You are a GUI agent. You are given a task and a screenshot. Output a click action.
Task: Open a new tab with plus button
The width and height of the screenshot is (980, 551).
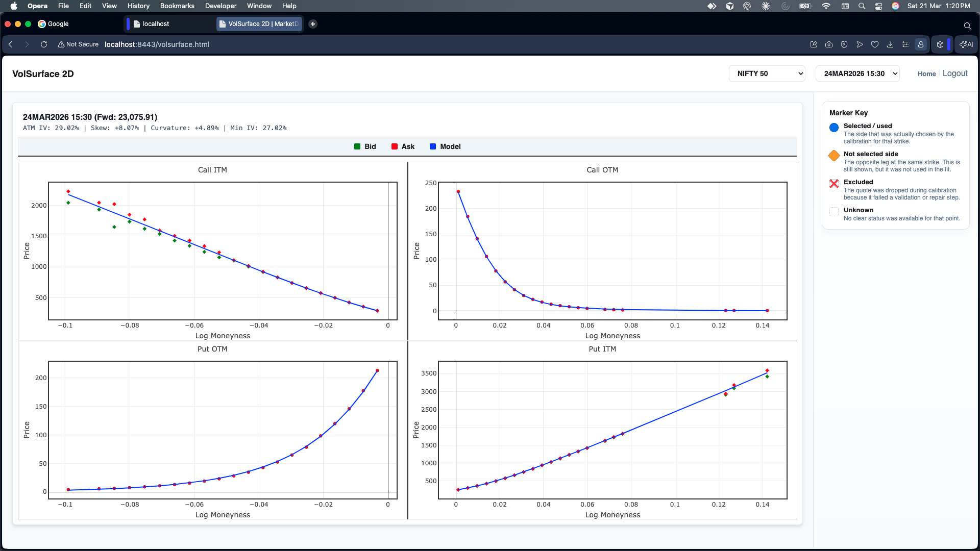coord(313,24)
